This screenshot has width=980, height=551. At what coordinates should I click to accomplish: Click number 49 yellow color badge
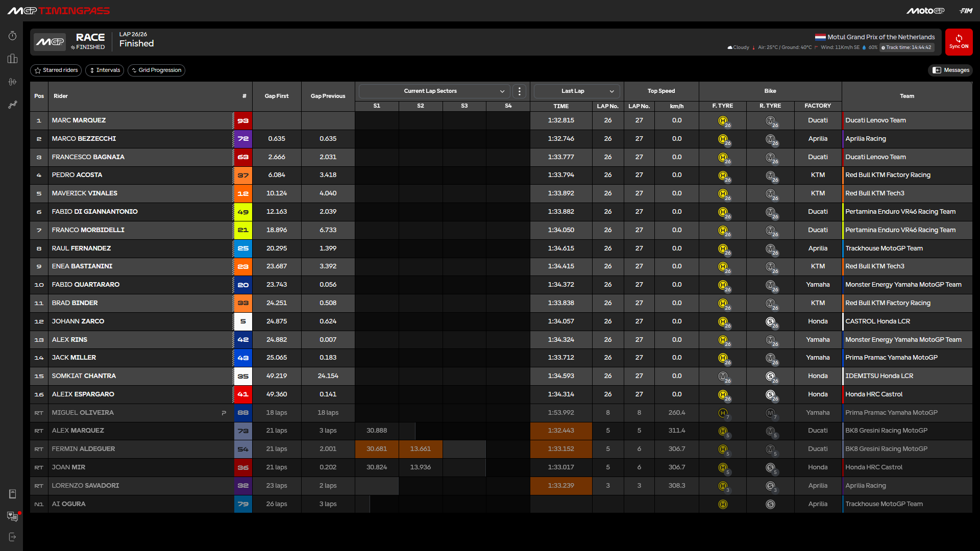coord(243,212)
